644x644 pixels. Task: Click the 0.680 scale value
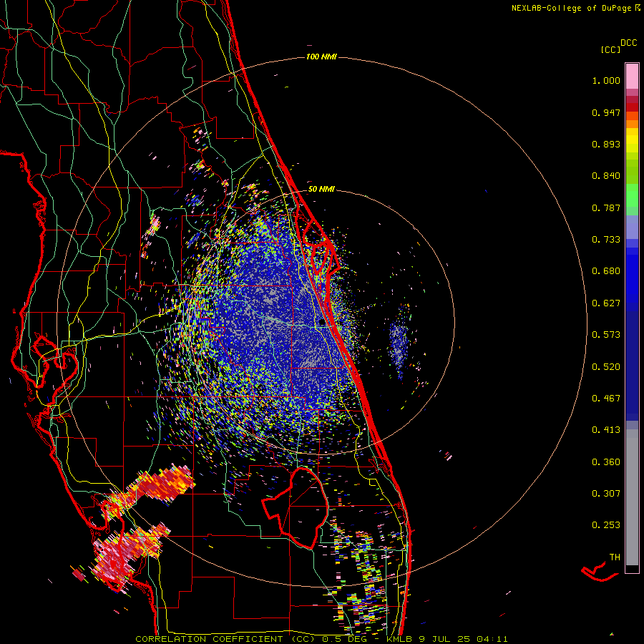click(x=606, y=271)
